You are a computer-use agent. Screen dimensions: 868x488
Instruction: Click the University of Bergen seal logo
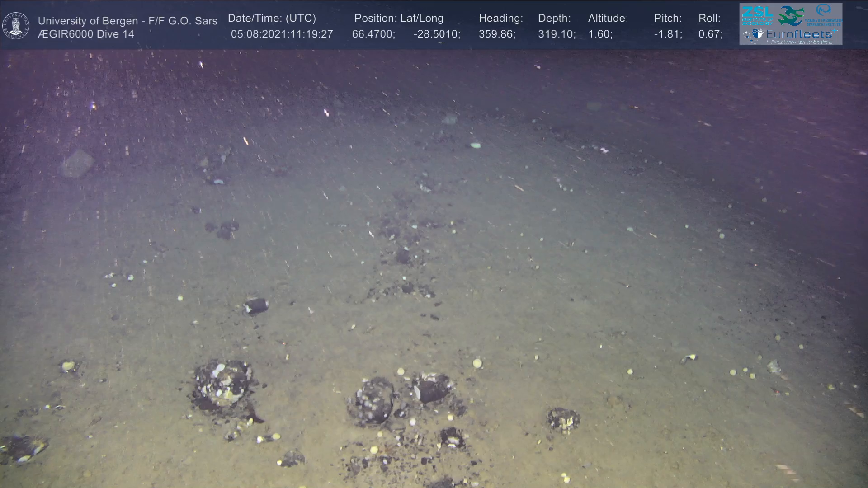pos(16,26)
